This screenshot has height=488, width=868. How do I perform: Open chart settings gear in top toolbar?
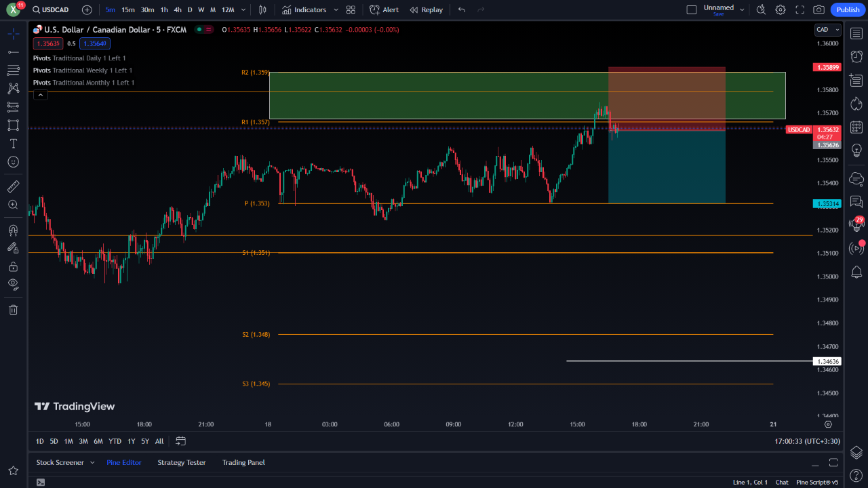(781, 9)
